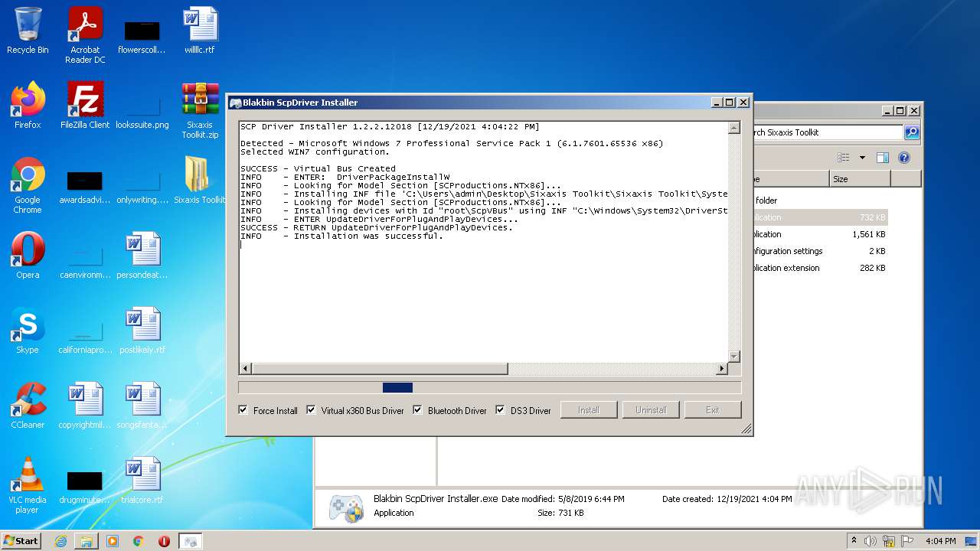Viewport: 980px width, 551px height.
Task: Click the Start button
Action: [x=21, y=541]
